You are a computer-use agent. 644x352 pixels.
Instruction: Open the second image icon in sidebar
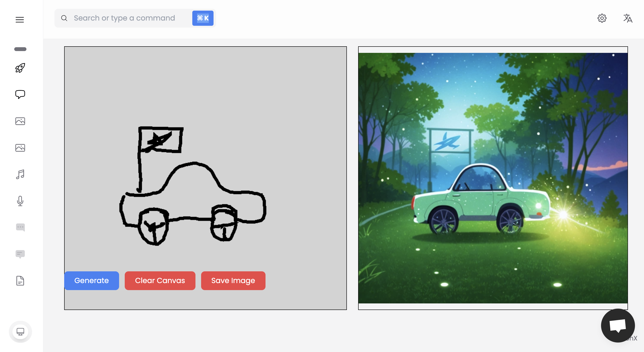(x=20, y=148)
